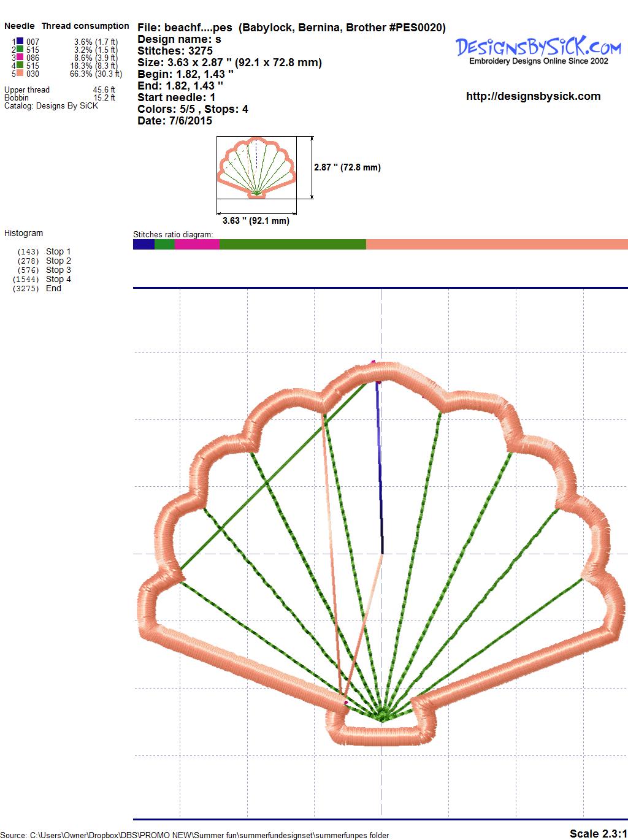The height and width of the screenshot is (840, 628).
Task: Click dark blue segment of stitches ratio bar
Action: tap(144, 244)
